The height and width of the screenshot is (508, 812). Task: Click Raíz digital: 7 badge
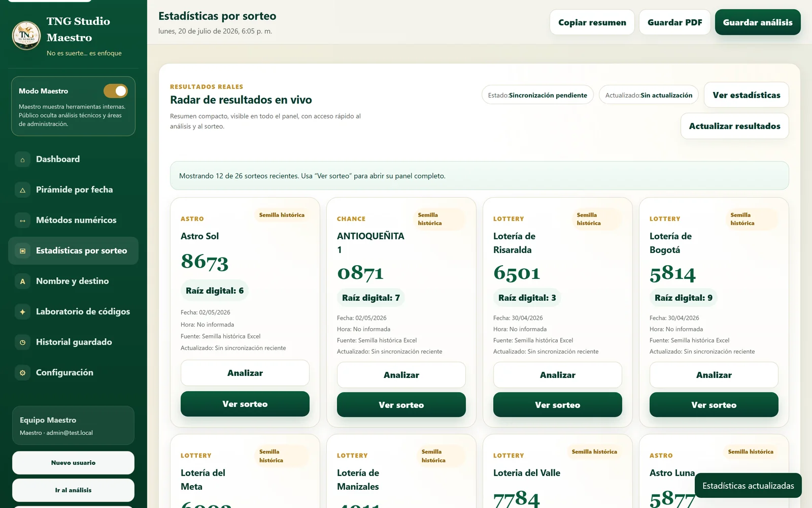(x=371, y=298)
